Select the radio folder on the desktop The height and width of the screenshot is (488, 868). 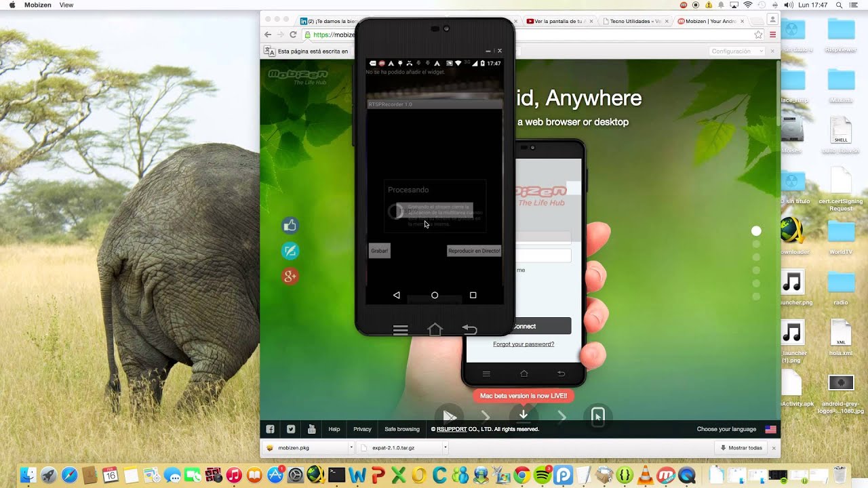pyautogui.click(x=841, y=287)
